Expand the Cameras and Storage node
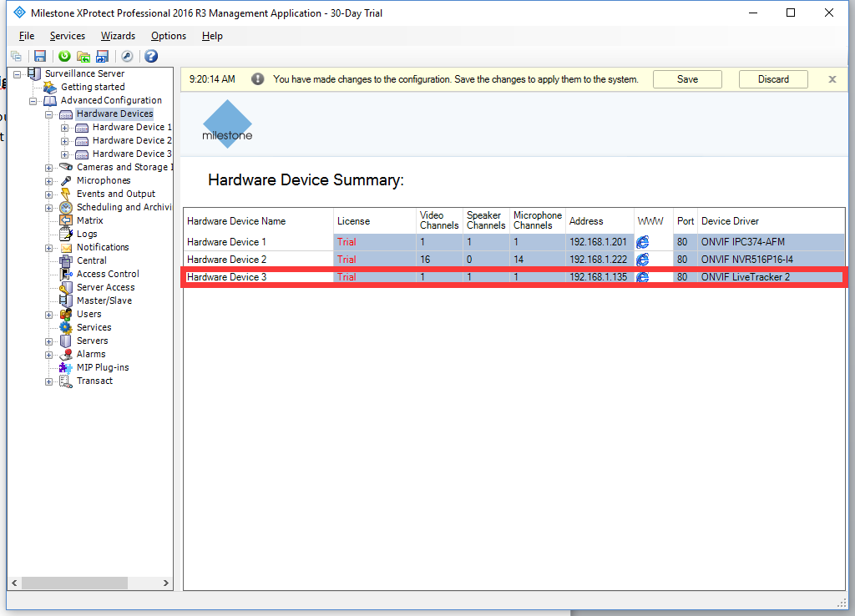The width and height of the screenshot is (855, 616). click(x=49, y=168)
